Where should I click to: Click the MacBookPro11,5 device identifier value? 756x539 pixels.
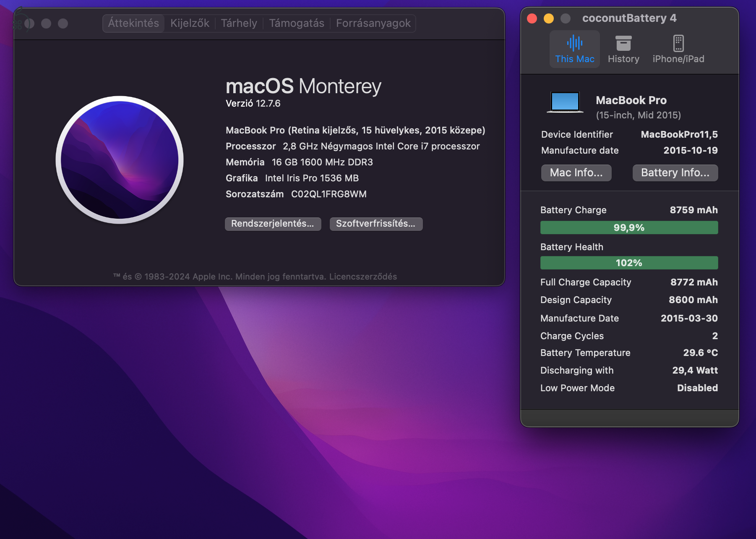coord(679,134)
